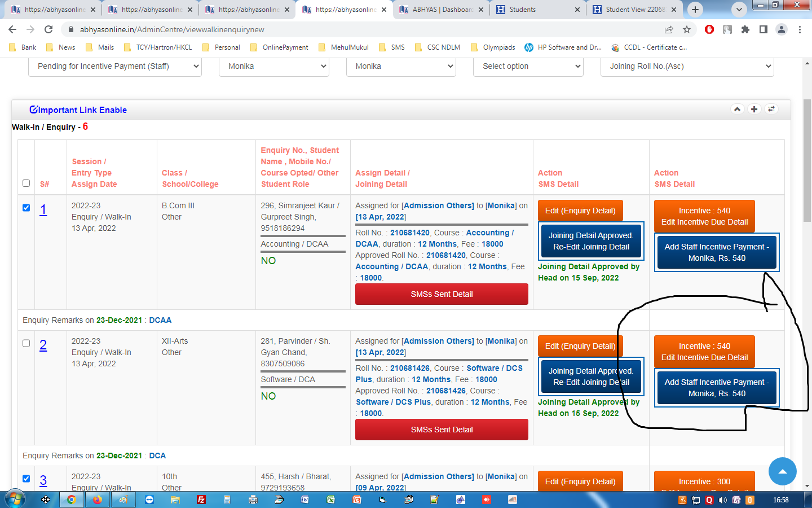Screen dimensions: 812x508
Task: Click the plus icon in panel header
Action: pos(754,109)
